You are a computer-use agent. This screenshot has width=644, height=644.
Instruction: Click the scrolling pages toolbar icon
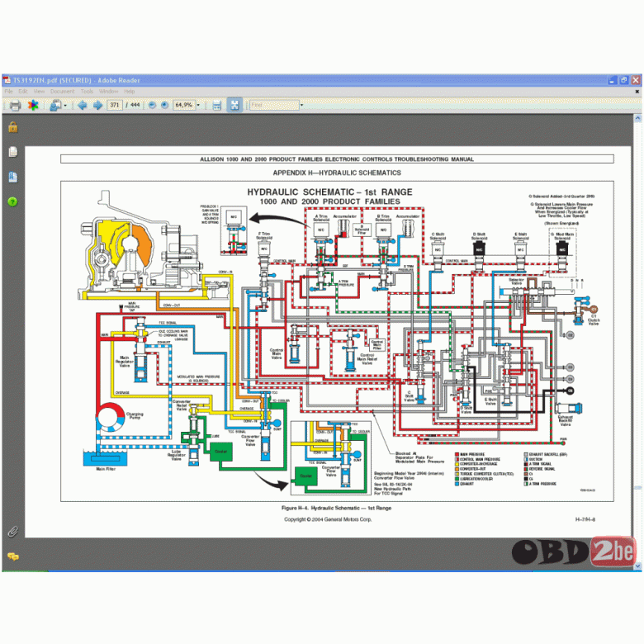coord(217,106)
